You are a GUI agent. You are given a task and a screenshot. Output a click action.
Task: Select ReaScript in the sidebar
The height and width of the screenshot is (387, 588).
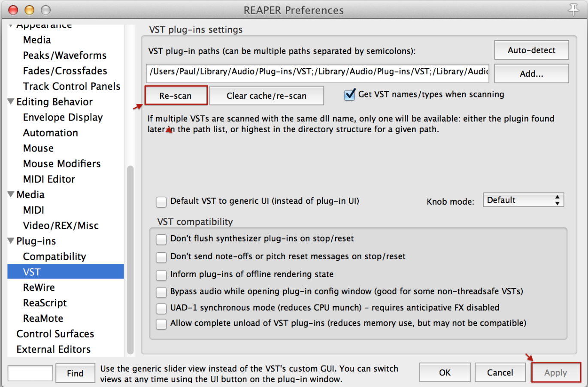click(x=45, y=302)
